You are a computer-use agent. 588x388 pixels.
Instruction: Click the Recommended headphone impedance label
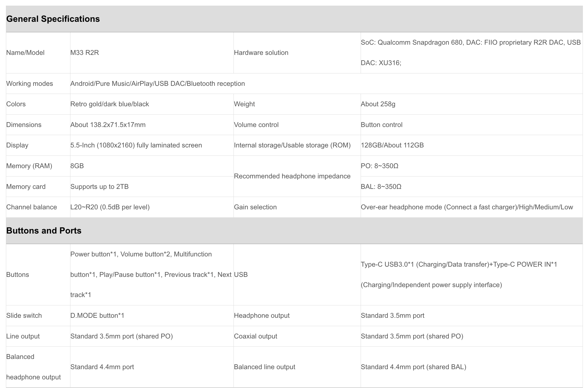point(292,176)
